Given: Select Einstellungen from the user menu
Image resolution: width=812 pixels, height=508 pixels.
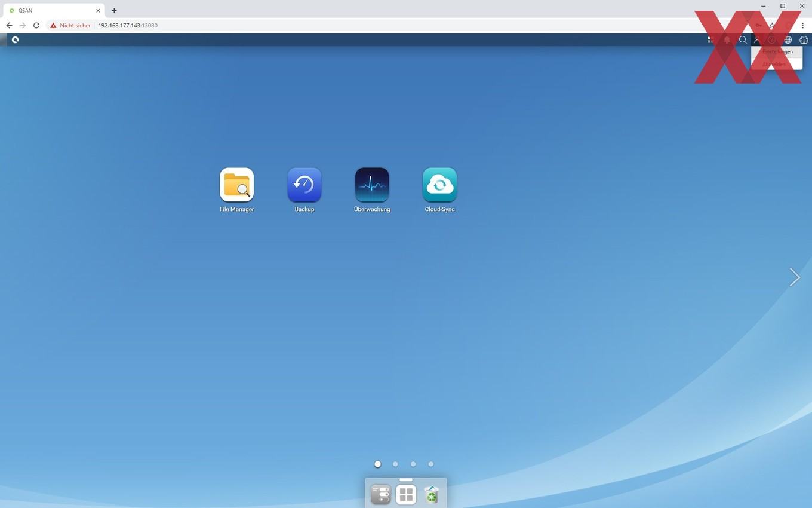Looking at the screenshot, I should tap(777, 52).
